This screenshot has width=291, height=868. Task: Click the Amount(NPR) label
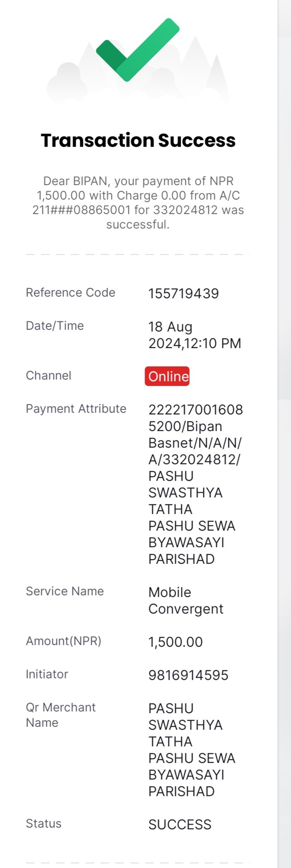(x=64, y=641)
